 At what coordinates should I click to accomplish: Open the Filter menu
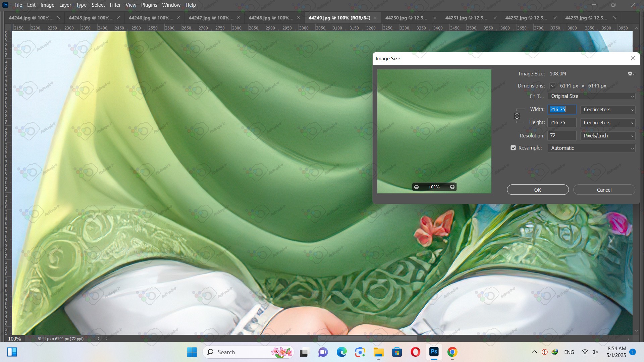pos(115,5)
